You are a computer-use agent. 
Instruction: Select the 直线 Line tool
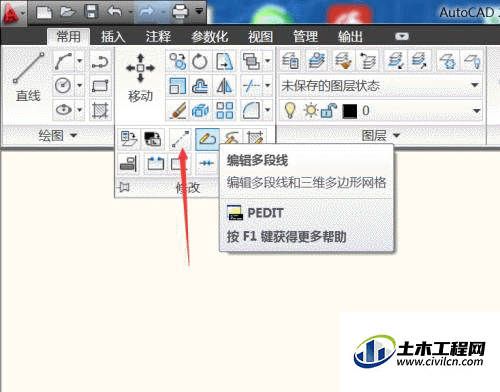pos(27,77)
